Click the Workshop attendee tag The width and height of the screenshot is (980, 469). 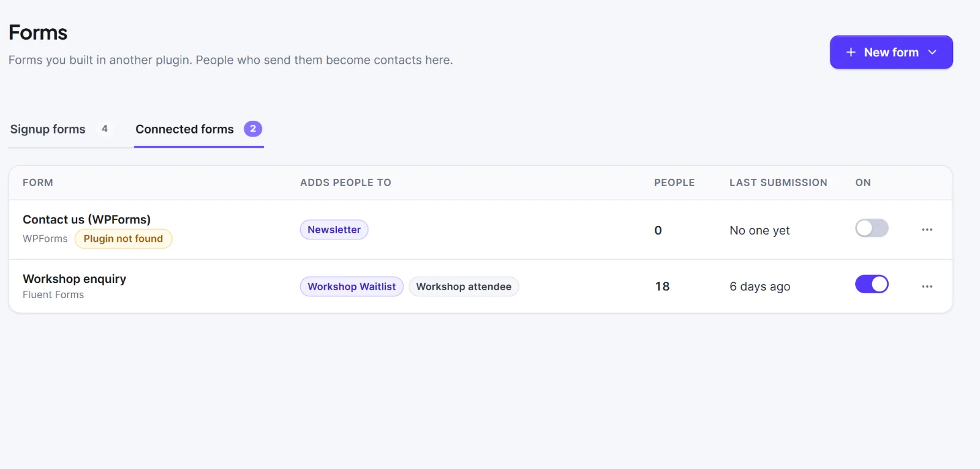tap(464, 287)
